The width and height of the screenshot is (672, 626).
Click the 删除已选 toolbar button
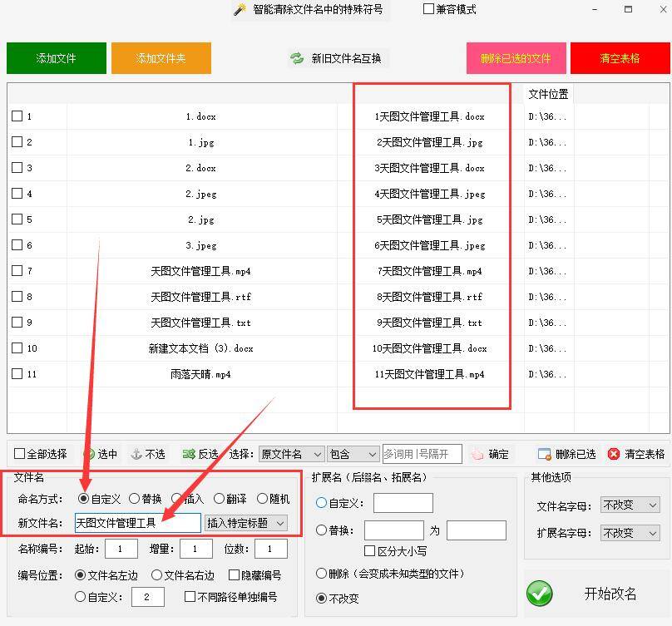click(566, 454)
